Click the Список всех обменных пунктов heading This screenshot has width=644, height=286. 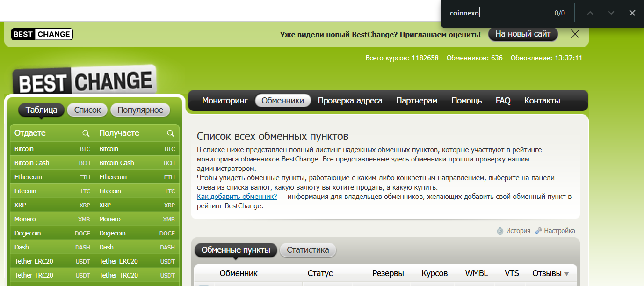pyautogui.click(x=273, y=137)
